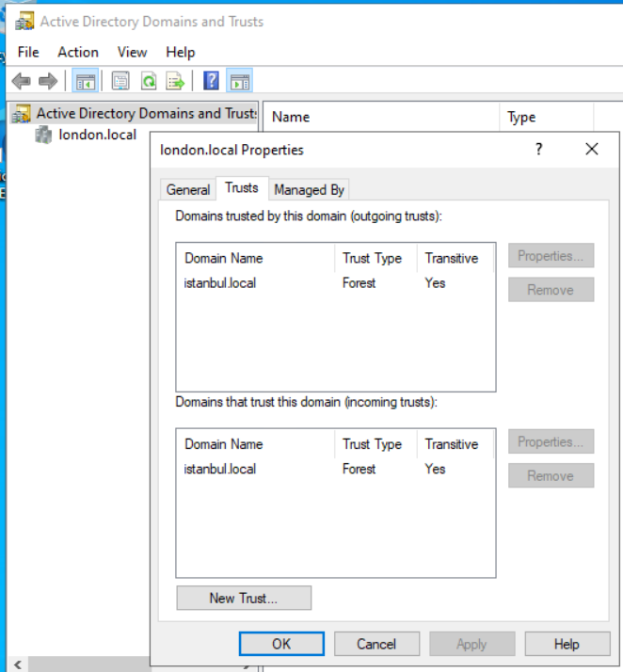Viewport: 623px width, 672px height.
Task: Click the Forward arrow toolbar icon
Action: pyautogui.click(x=47, y=82)
